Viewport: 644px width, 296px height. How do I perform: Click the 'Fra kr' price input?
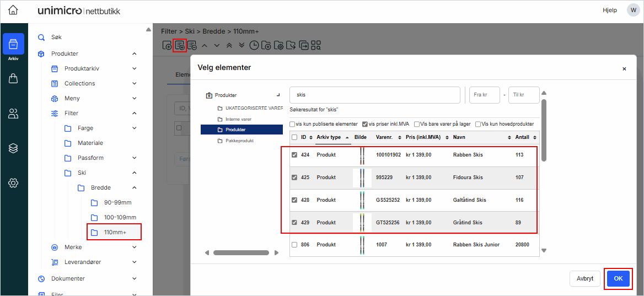click(484, 95)
